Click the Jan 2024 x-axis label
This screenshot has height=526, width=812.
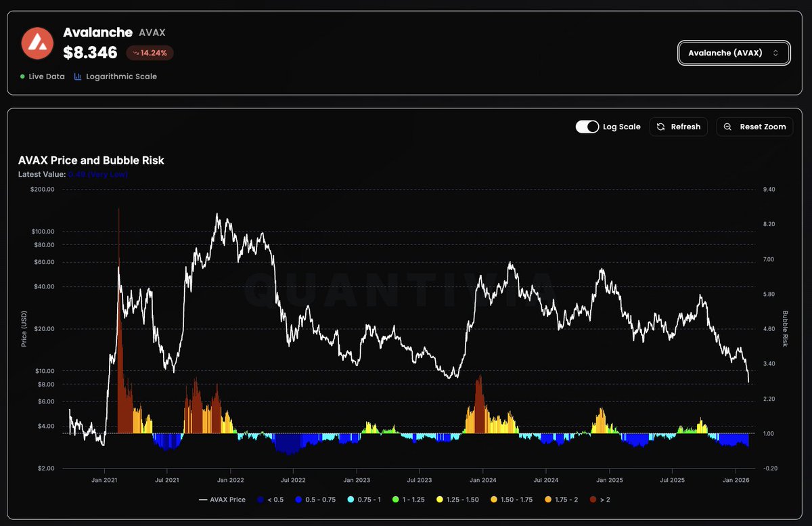tap(483, 480)
